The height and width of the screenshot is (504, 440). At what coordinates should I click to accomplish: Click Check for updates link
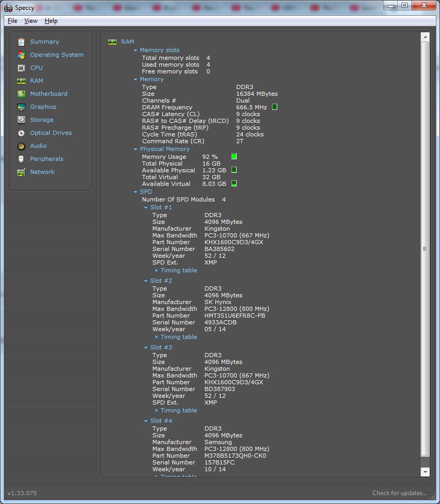(399, 493)
